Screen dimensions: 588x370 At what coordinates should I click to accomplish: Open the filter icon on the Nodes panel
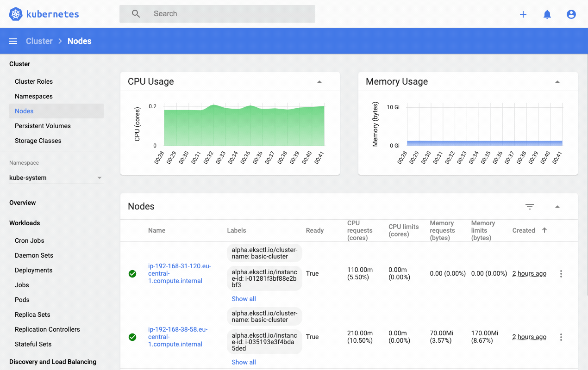pyautogui.click(x=530, y=207)
